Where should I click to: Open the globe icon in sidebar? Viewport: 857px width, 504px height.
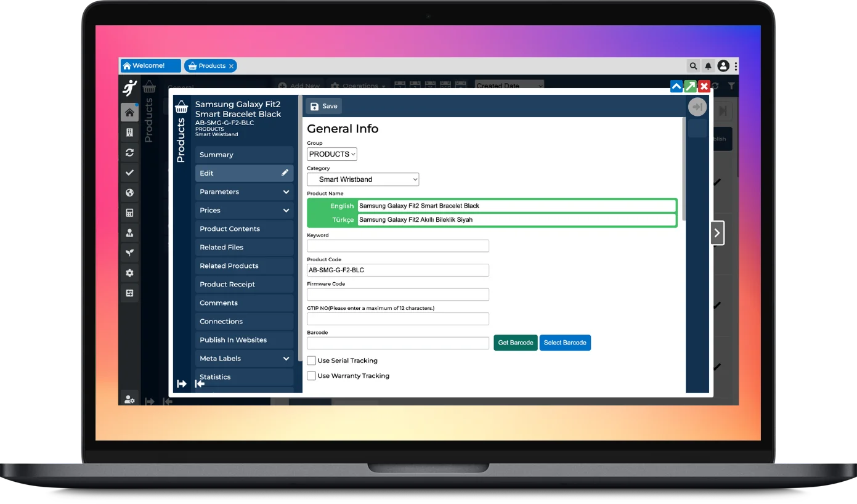(129, 193)
